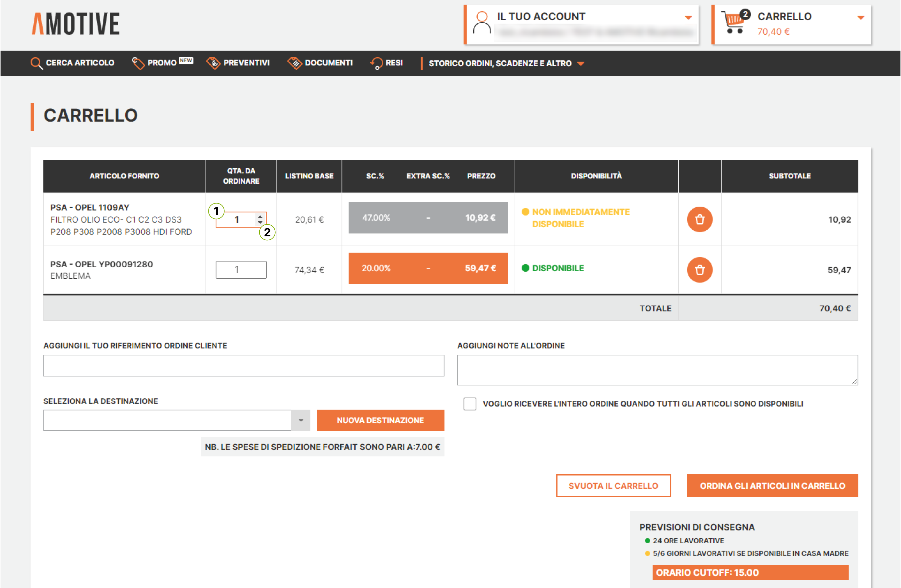This screenshot has height=588, width=901.
Task: Delete the Filtro Olio Eco item
Action: [x=699, y=219]
